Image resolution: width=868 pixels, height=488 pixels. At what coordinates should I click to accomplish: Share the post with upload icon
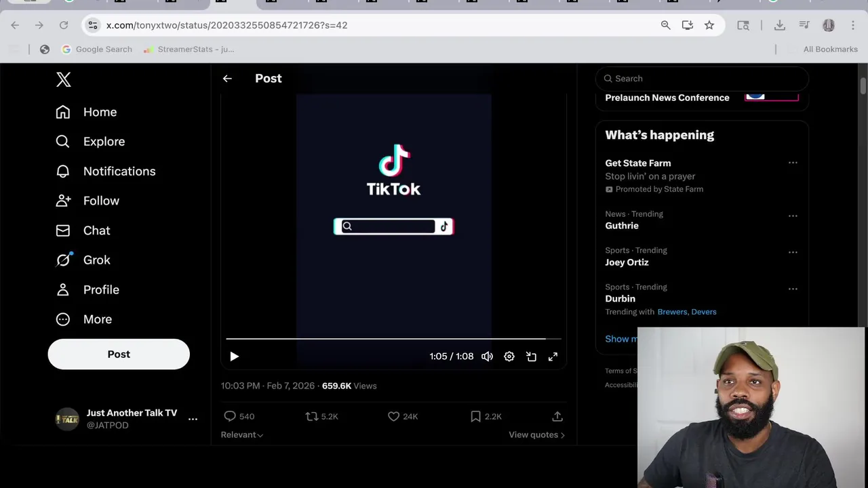pos(557,416)
